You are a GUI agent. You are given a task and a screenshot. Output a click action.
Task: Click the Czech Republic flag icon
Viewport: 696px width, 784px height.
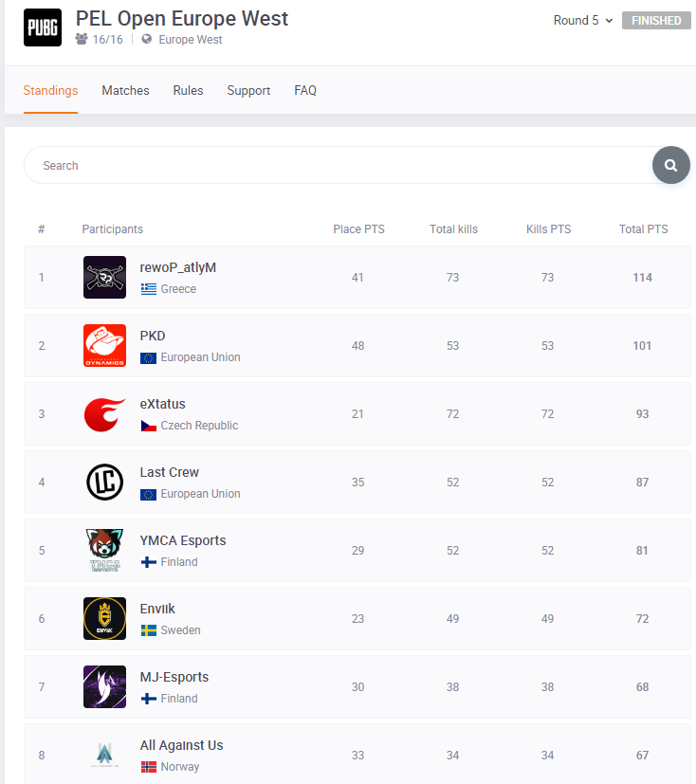(x=149, y=426)
